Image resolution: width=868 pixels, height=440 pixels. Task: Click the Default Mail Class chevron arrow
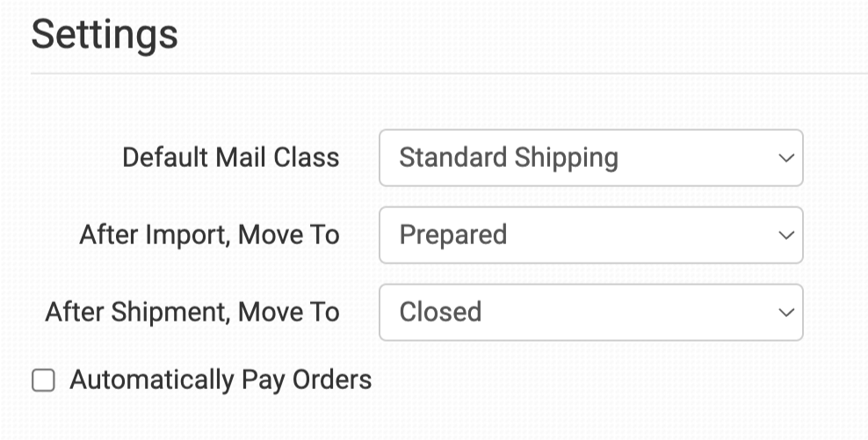tap(785, 158)
